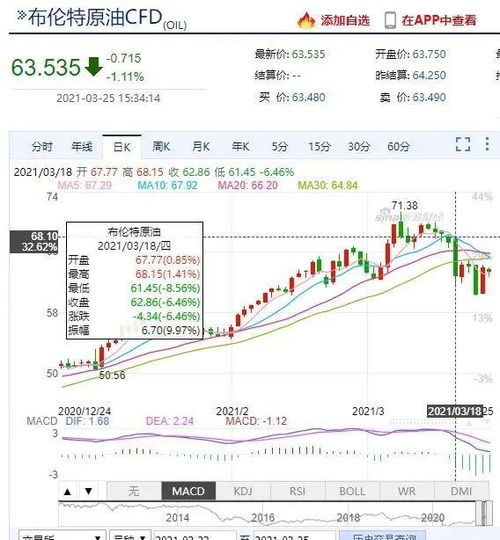Click the double-arrow icon before 布伦特原油CFD title
The height and width of the screenshot is (540, 500).
click(21, 15)
